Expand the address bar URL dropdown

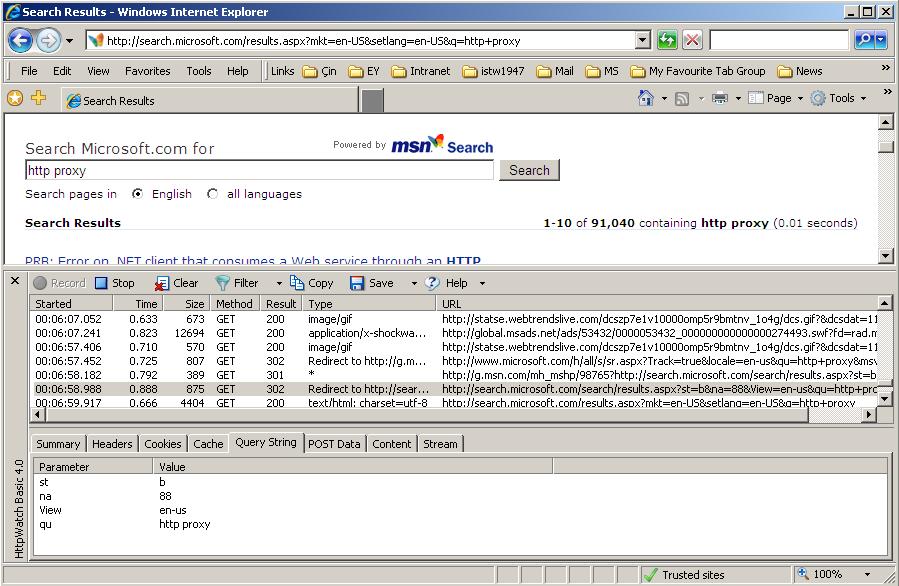[643, 40]
